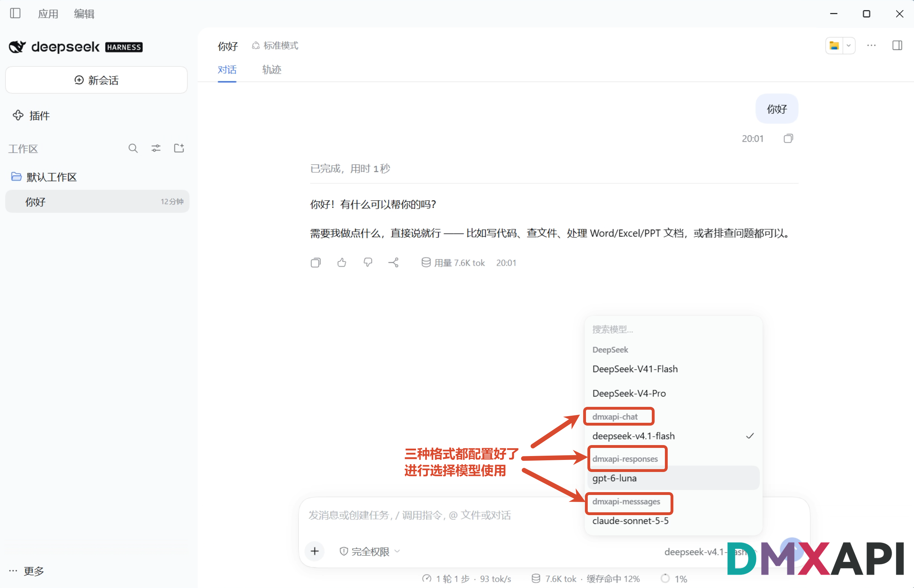Open the header three-dot more menu

pos(871,45)
